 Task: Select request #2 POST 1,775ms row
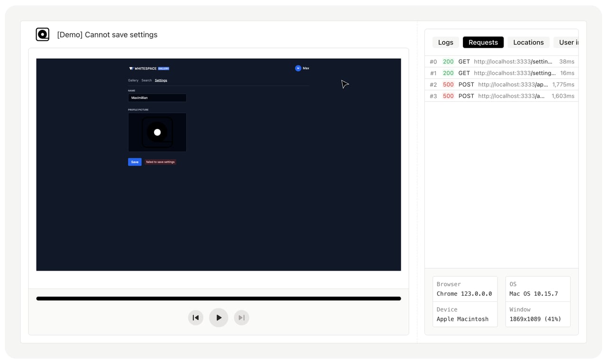point(502,84)
